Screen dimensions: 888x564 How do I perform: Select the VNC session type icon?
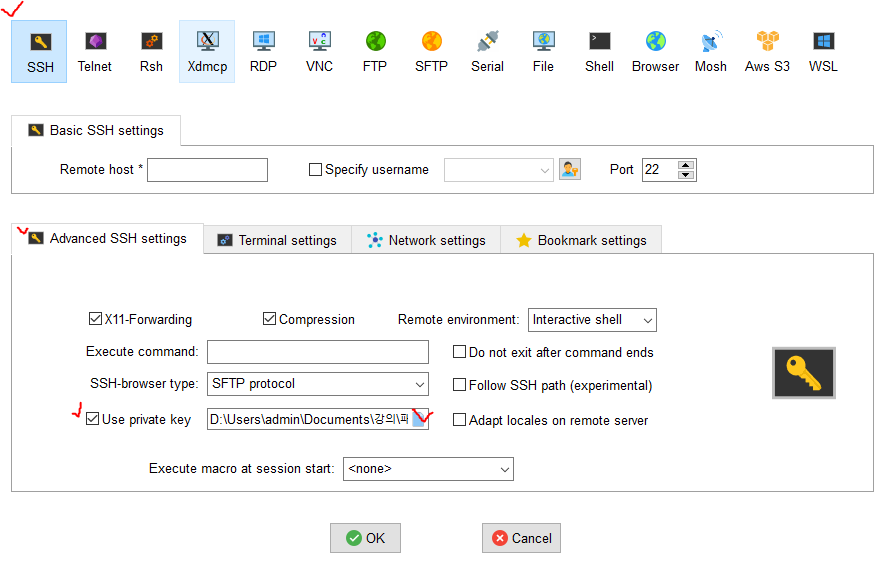point(319,52)
